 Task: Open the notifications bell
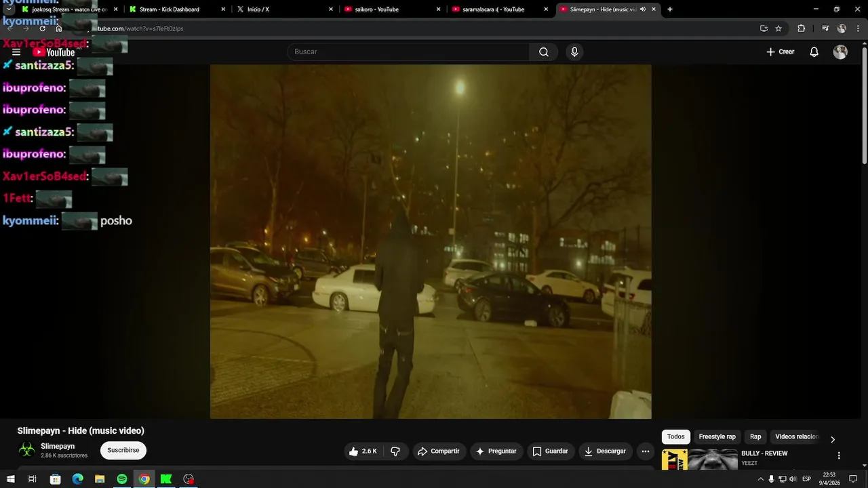814,52
